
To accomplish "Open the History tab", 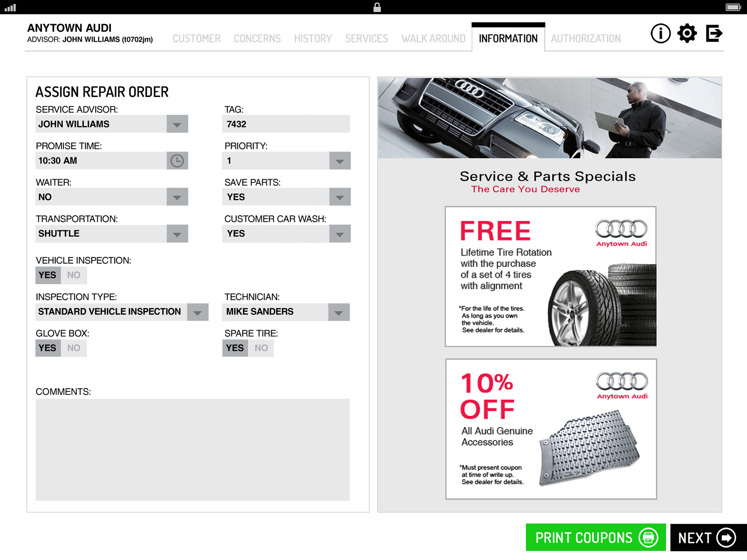I will [313, 38].
